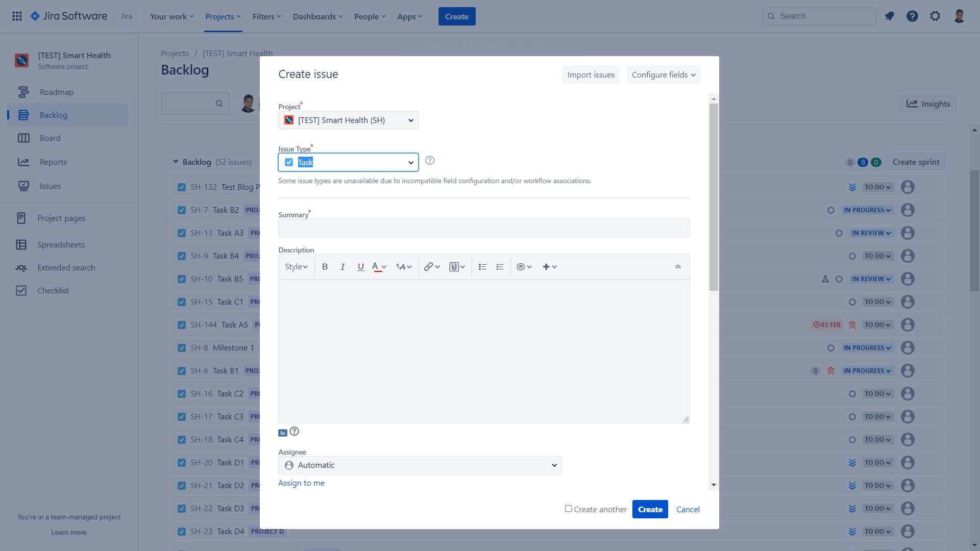This screenshot has height=551, width=980.
Task: Enable the Assign to me link toggle
Action: coord(302,483)
